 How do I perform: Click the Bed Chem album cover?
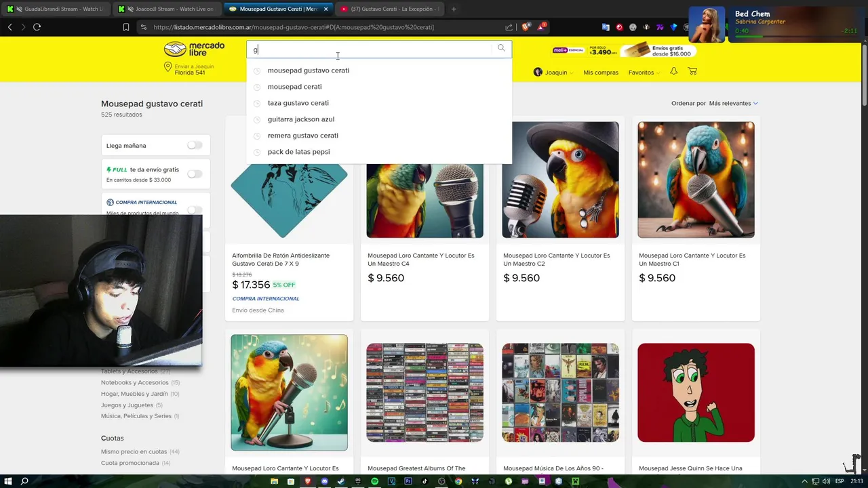point(707,25)
